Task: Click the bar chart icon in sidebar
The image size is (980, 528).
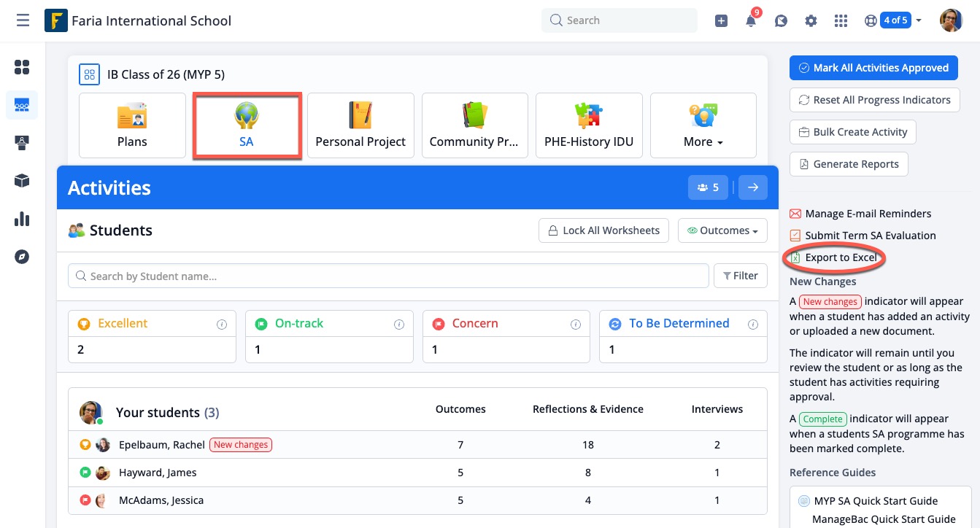Action: pyautogui.click(x=22, y=219)
